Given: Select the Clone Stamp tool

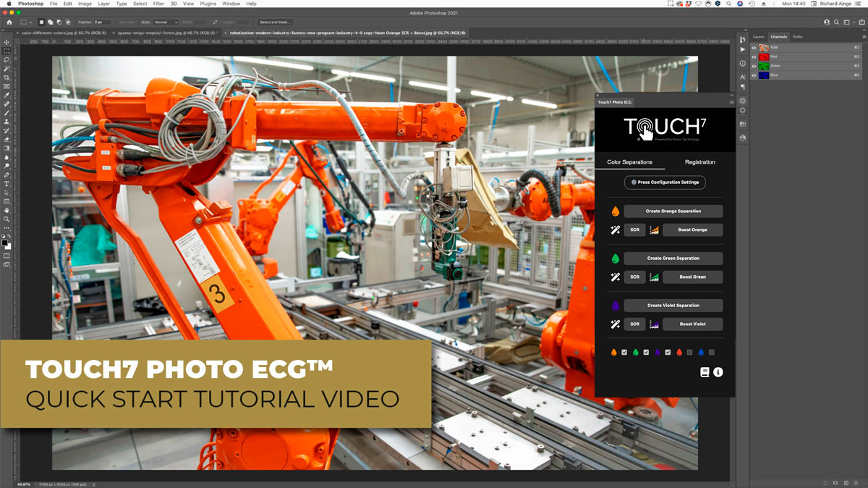Looking at the screenshot, I should click(x=7, y=122).
